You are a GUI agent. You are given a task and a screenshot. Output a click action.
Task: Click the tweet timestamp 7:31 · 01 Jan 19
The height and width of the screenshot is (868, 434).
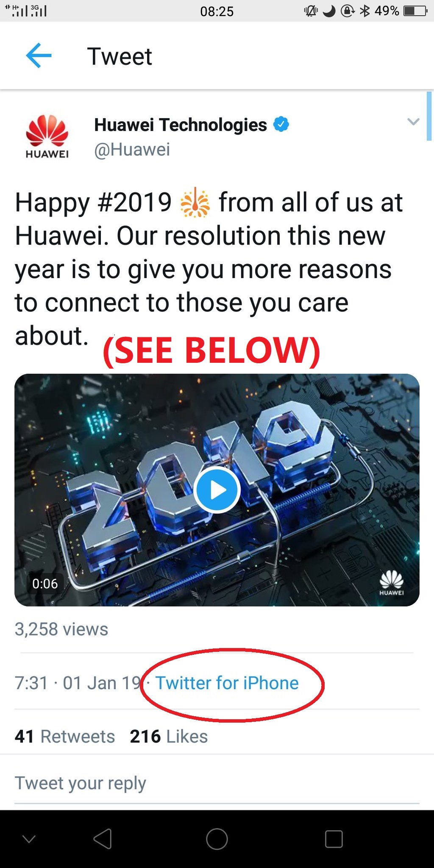78,683
